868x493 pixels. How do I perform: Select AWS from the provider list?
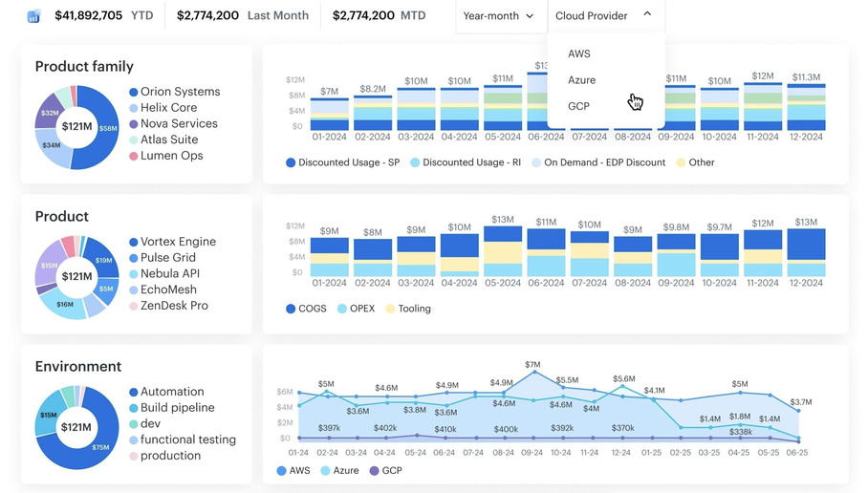[579, 54]
